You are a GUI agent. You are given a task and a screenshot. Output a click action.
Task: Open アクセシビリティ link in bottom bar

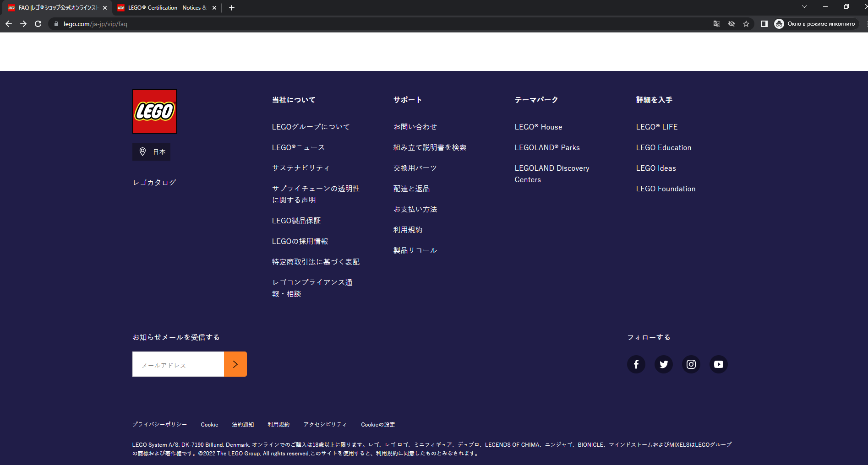click(x=325, y=425)
